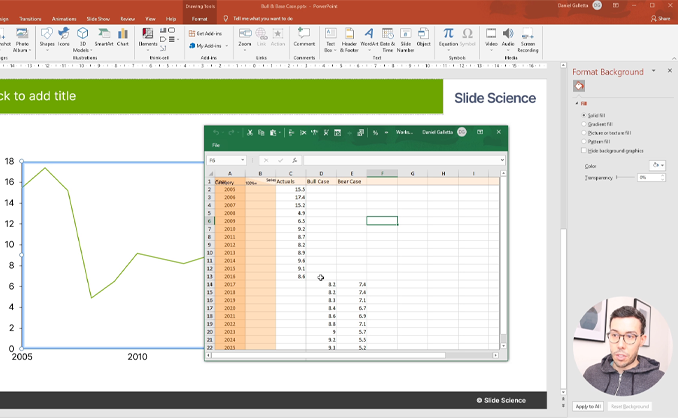Click the Slide Science logo text
Screen dimensions: 678x418
point(495,98)
